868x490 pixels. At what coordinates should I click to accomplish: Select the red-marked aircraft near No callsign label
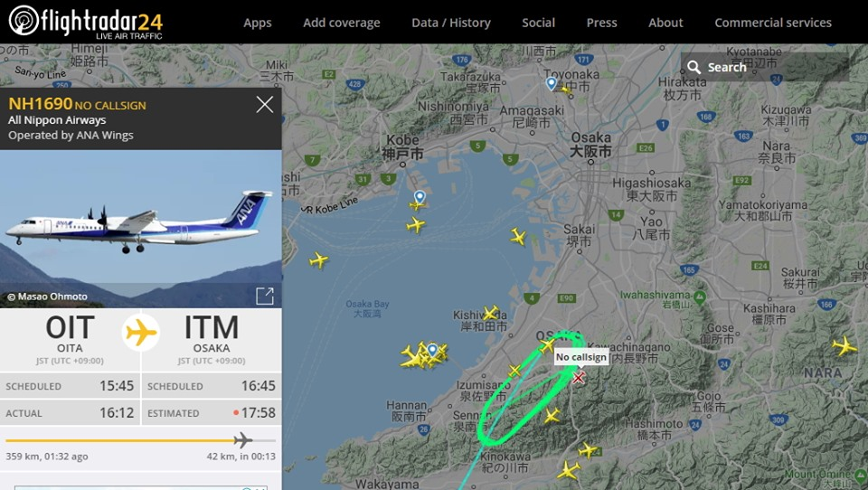pyautogui.click(x=579, y=378)
